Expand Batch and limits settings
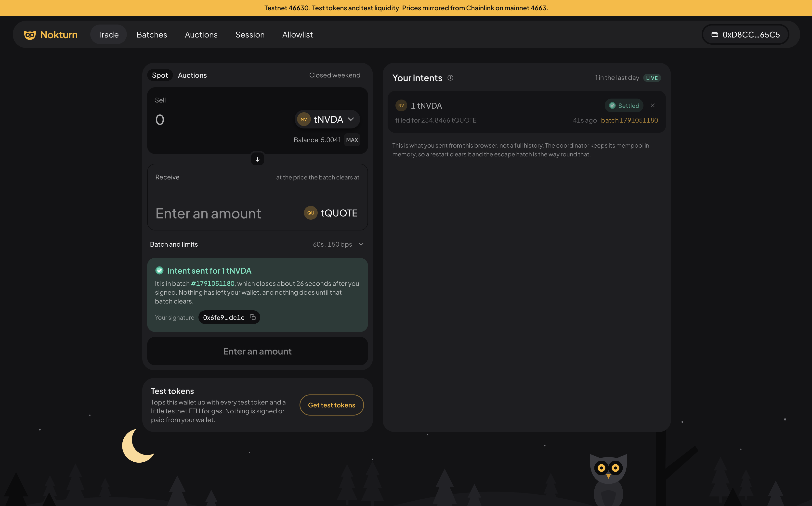 click(x=258, y=244)
